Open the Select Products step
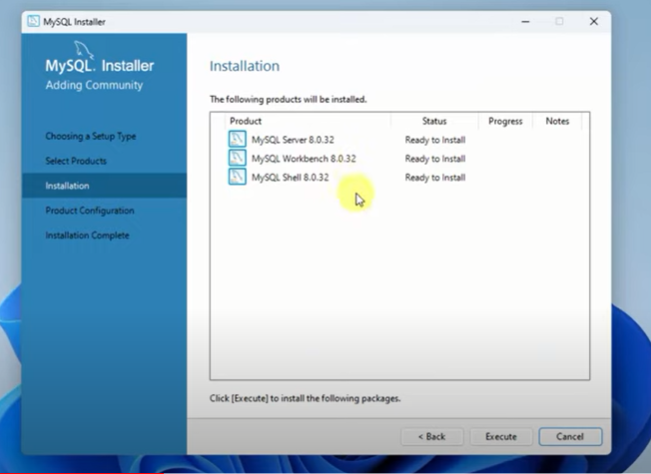 pyautogui.click(x=76, y=161)
